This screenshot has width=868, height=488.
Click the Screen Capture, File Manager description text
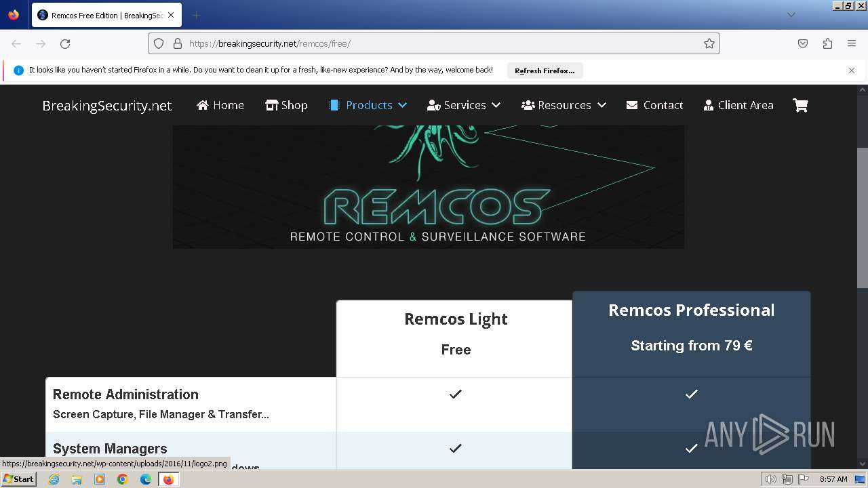point(161,414)
